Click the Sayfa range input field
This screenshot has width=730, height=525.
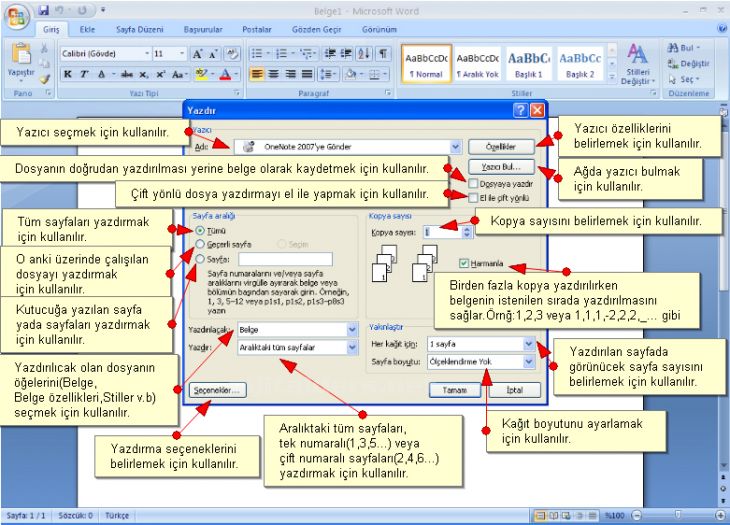click(x=285, y=259)
